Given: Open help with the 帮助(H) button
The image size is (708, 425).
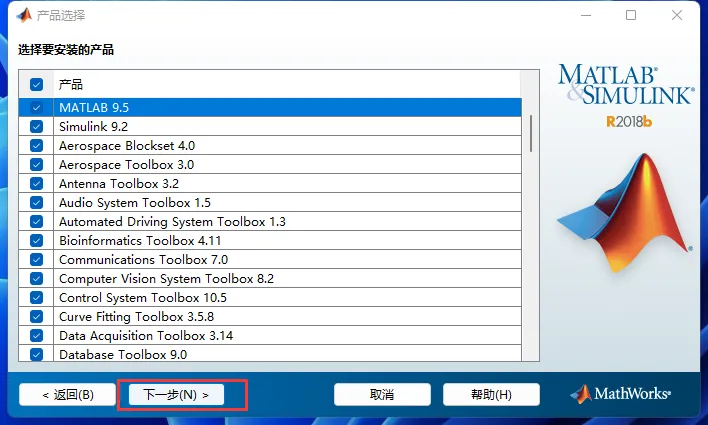Looking at the screenshot, I should (491, 395).
